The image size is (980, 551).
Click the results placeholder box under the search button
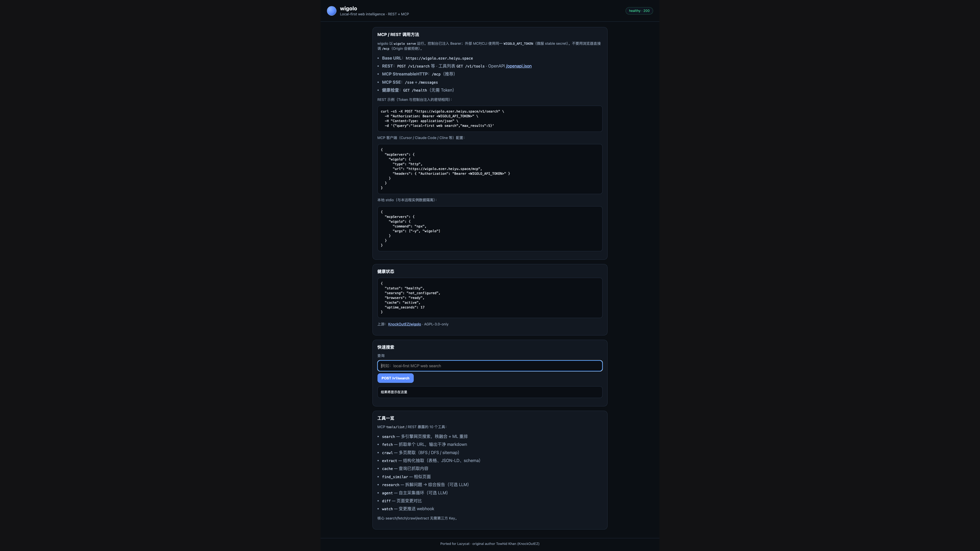point(490,392)
